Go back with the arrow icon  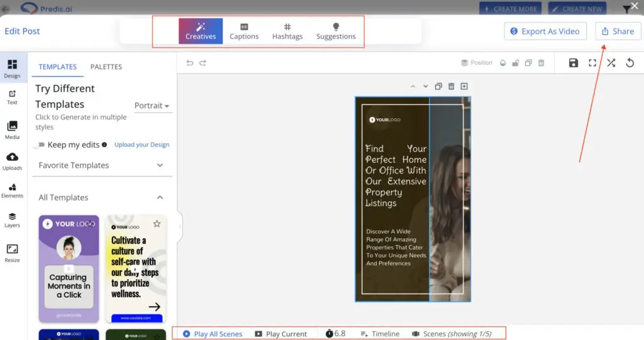[6, 9]
